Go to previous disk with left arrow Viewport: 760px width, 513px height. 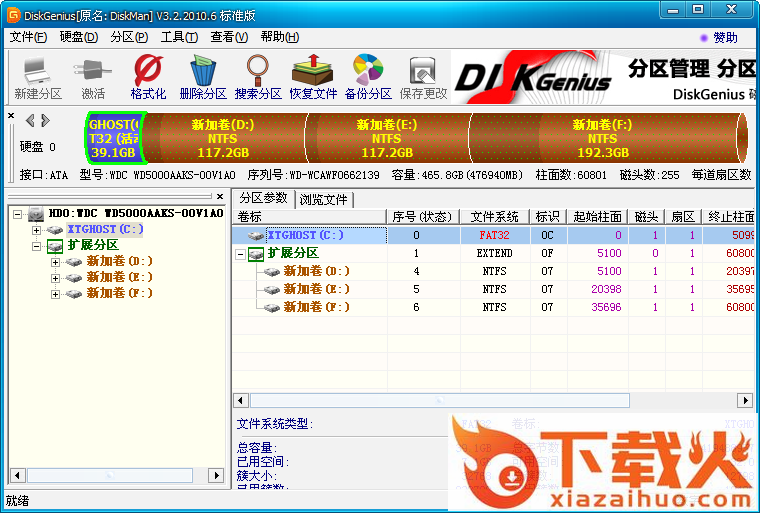[x=30, y=120]
